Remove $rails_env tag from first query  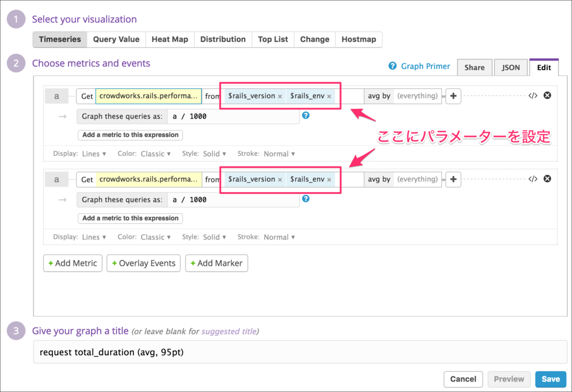point(329,97)
